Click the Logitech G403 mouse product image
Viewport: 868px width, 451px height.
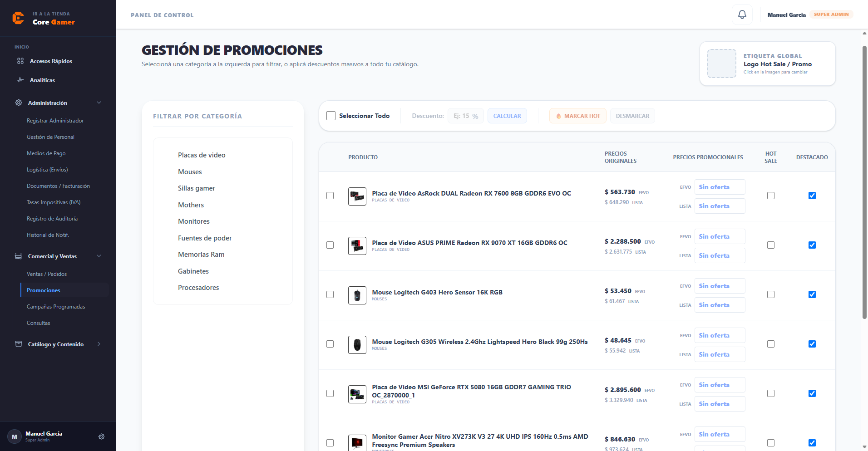click(357, 295)
